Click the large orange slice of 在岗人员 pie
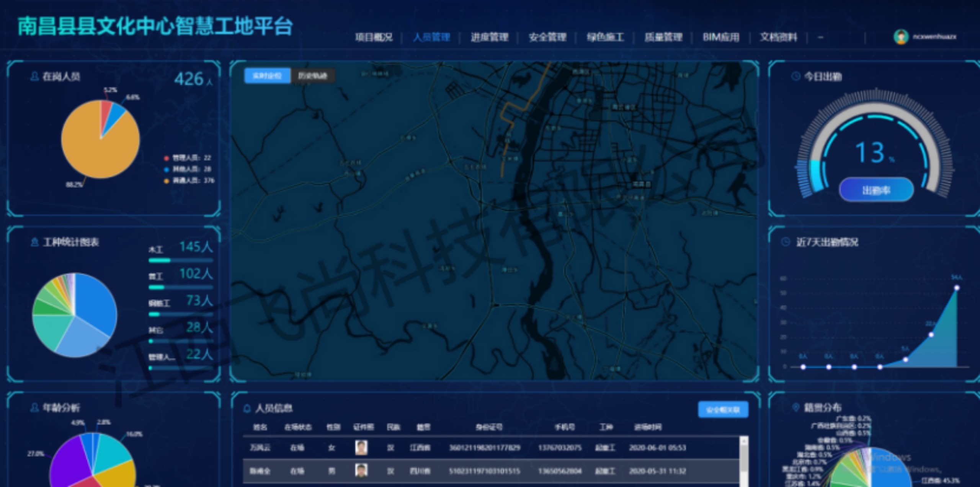Viewport: 980px width, 487px height. click(x=96, y=149)
